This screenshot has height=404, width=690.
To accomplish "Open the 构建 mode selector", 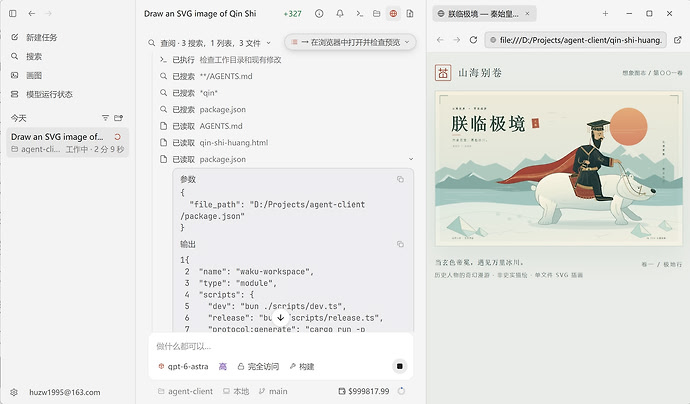I will click(302, 366).
